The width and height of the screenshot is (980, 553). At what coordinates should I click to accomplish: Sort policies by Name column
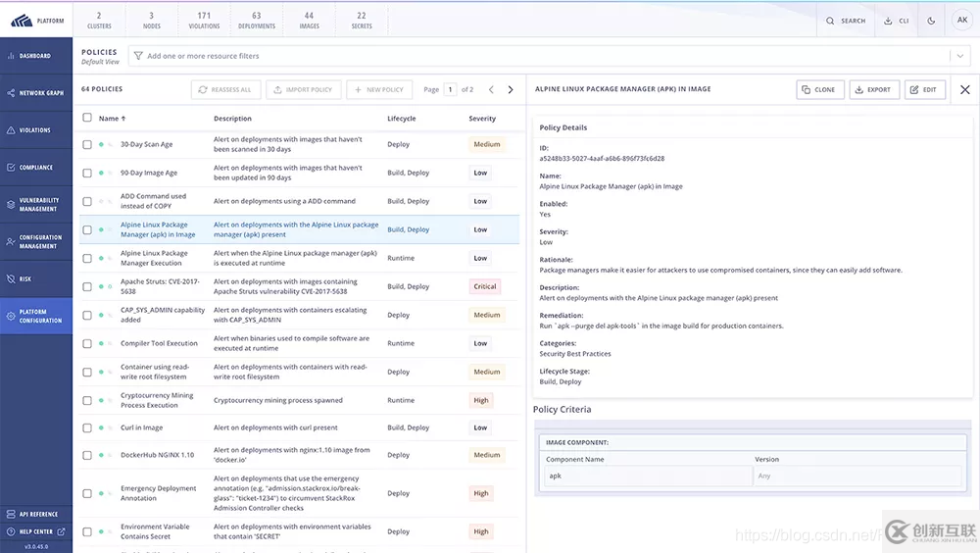coord(109,119)
